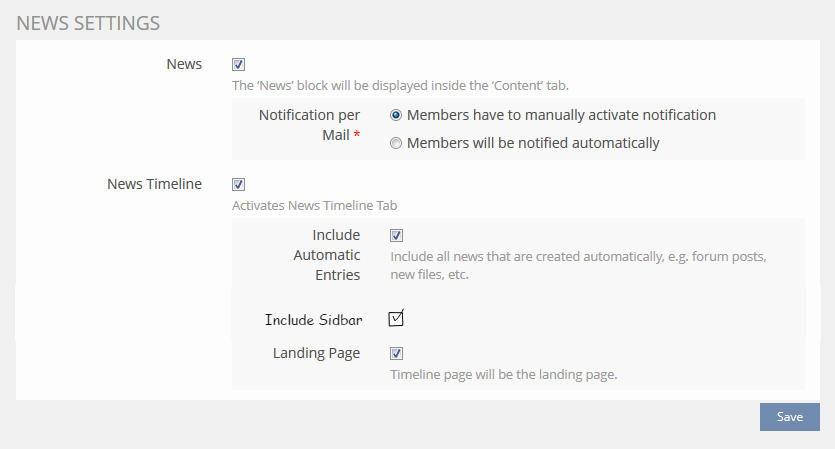This screenshot has height=449, width=835.
Task: Click the "NEWS SETTINGS" heading
Action: [x=88, y=22]
